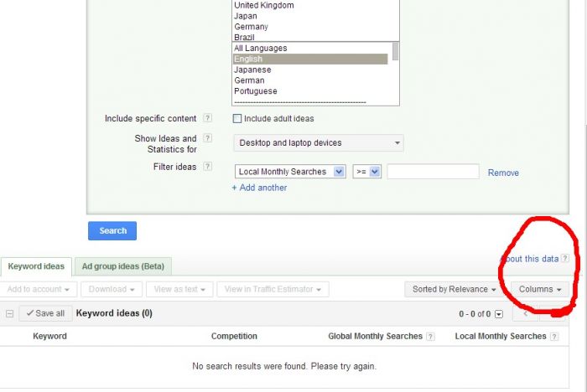Click the filter value input field
587x392 pixels.
click(434, 172)
